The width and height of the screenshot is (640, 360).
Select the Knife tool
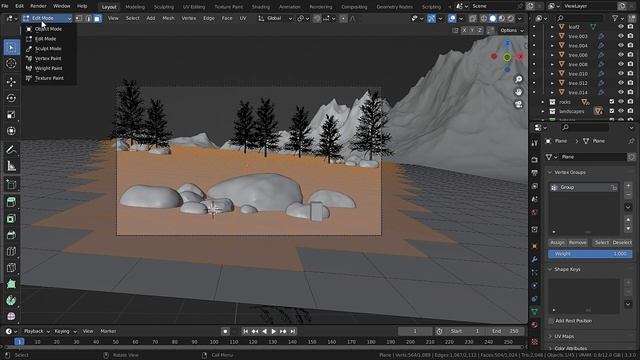coord(11,267)
